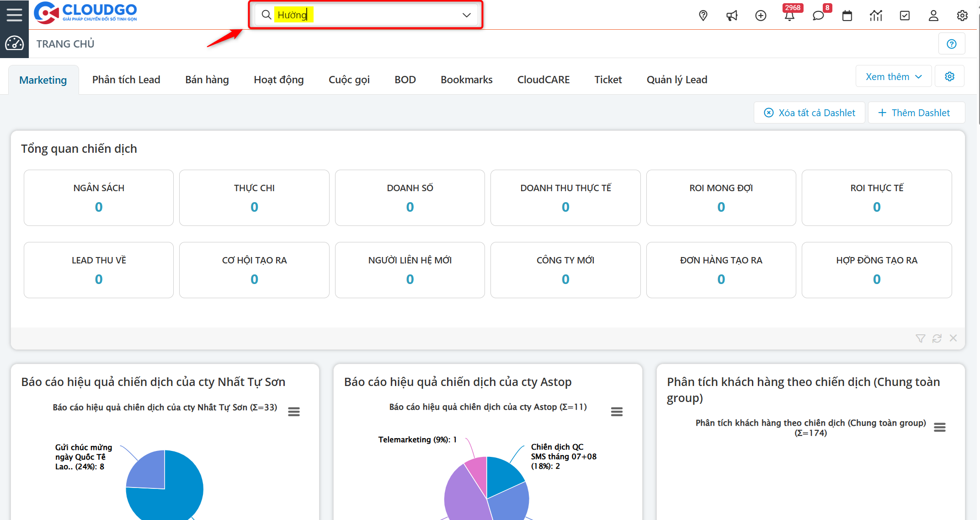Open the user profile icon
980x520 pixels.
[933, 16]
